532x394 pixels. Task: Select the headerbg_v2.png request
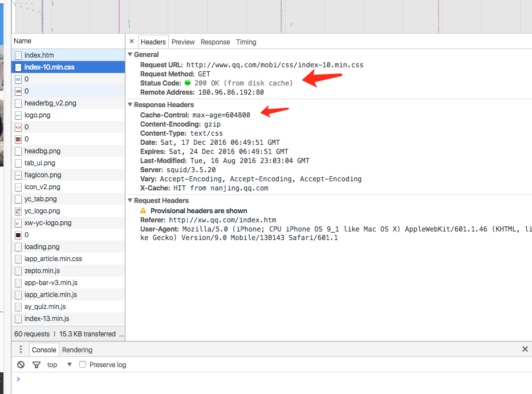[50, 103]
